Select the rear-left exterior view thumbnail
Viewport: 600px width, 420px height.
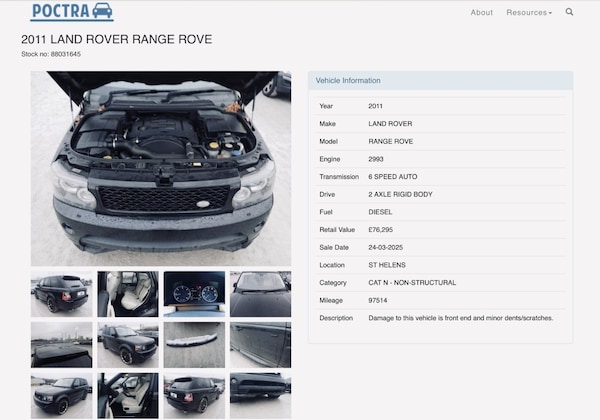point(61,294)
